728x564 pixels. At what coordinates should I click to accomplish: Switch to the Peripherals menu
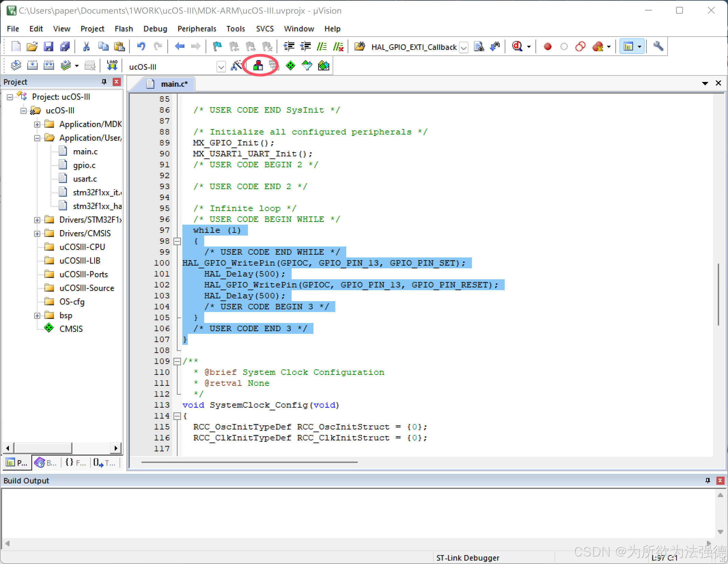197,29
